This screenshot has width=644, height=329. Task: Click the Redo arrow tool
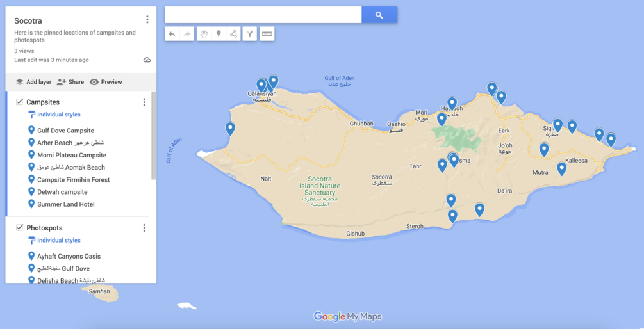pyautogui.click(x=186, y=34)
